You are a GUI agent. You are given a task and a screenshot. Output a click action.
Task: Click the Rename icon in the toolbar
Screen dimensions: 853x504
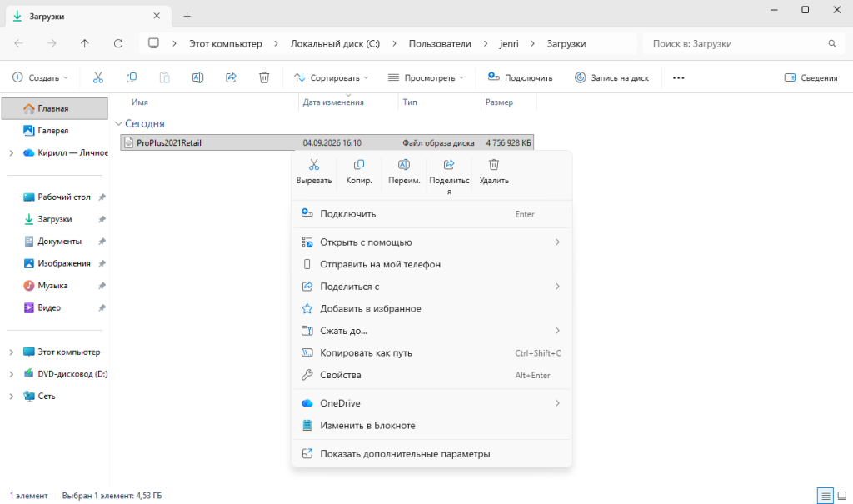pyautogui.click(x=198, y=77)
